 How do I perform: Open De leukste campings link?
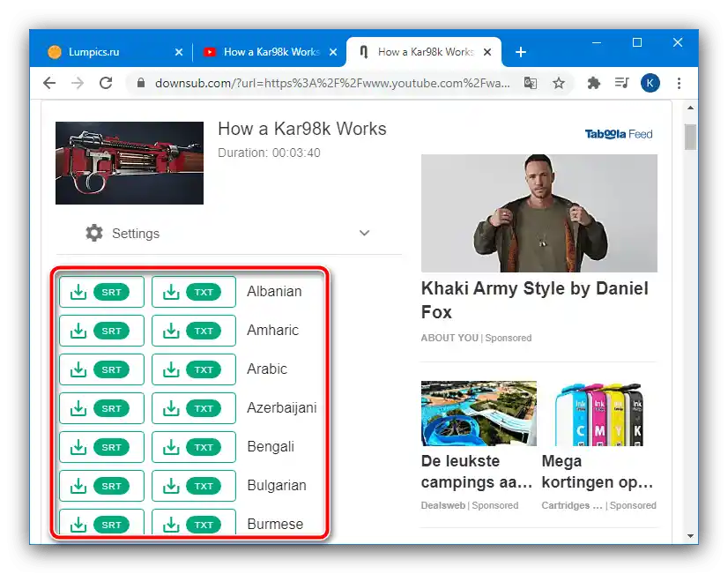(477, 472)
